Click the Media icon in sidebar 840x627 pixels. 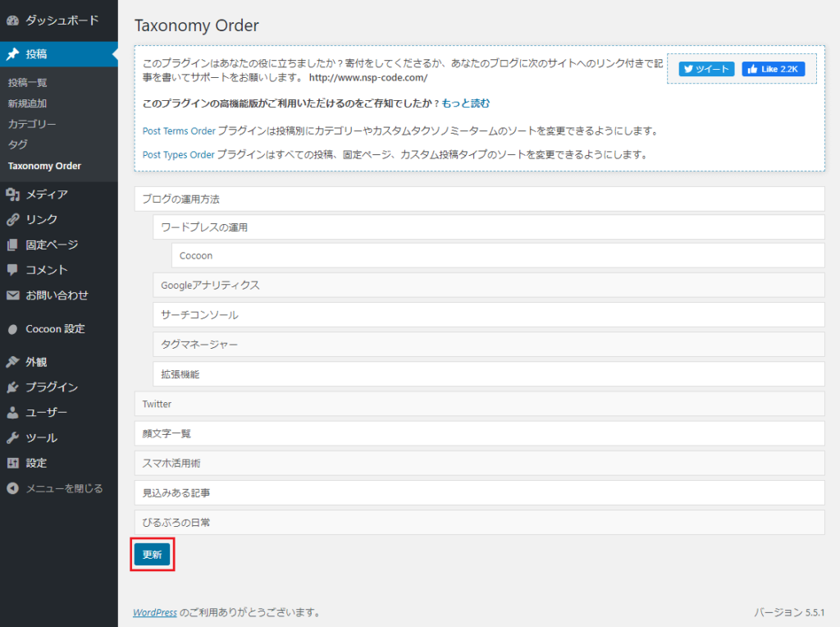(x=13, y=195)
